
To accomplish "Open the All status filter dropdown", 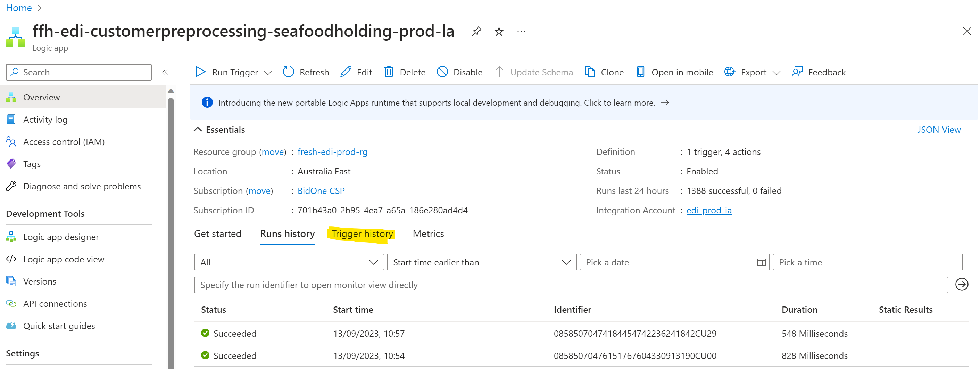I will pos(289,262).
